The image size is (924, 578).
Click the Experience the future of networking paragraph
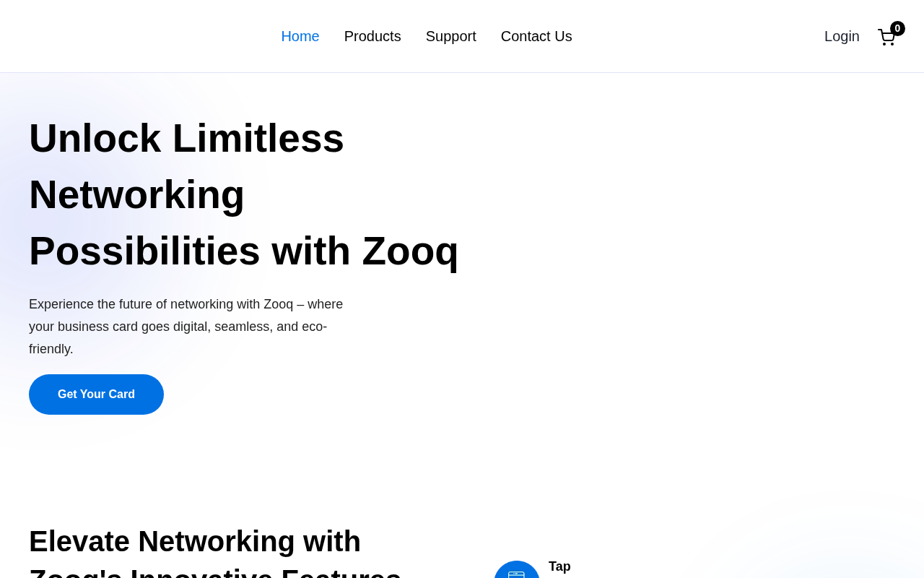coord(186,327)
